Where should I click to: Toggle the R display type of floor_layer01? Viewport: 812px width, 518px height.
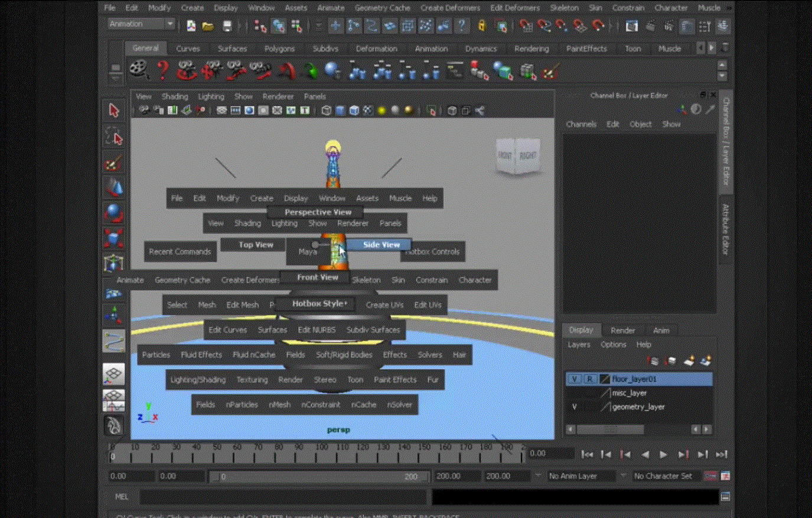point(589,379)
